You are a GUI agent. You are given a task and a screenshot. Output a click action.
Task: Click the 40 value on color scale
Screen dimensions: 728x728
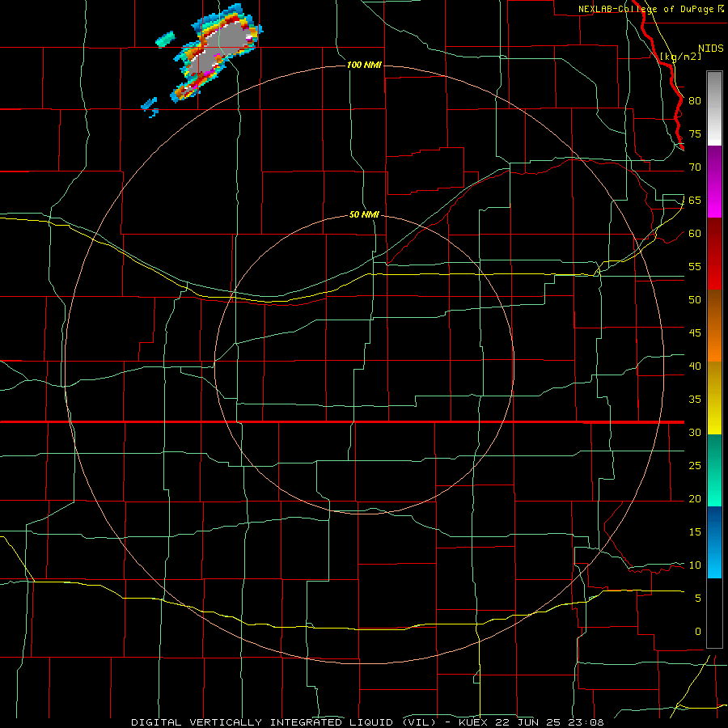tap(695, 366)
